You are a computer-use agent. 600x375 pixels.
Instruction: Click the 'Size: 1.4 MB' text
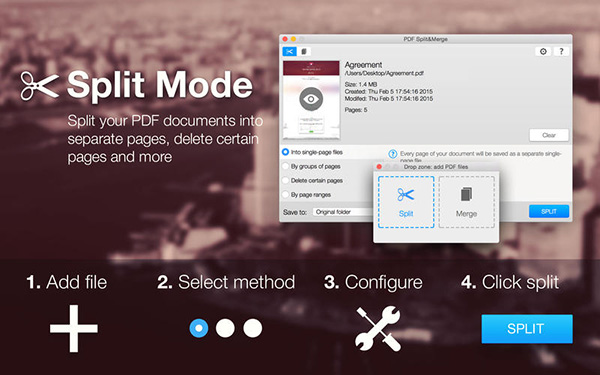pyautogui.click(x=361, y=84)
